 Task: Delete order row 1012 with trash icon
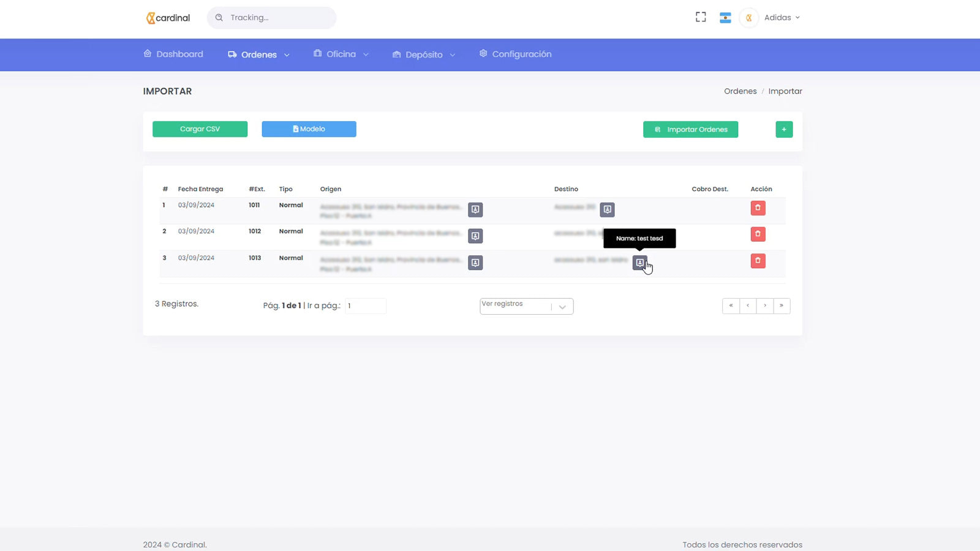point(758,234)
